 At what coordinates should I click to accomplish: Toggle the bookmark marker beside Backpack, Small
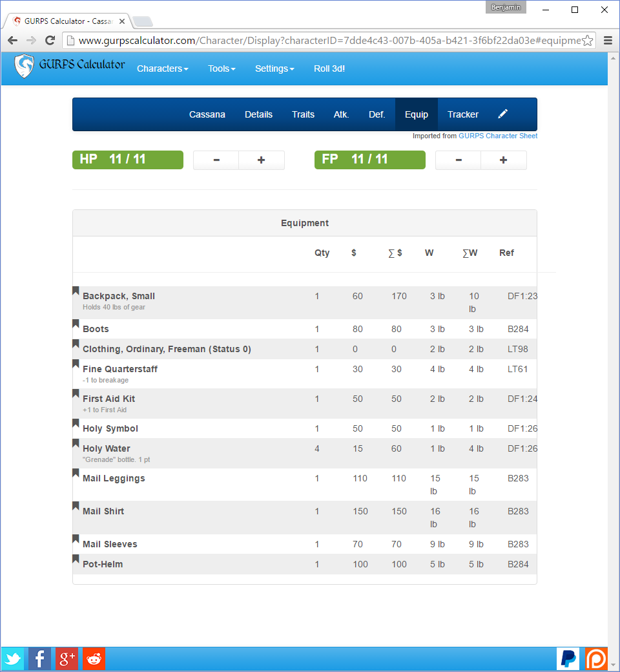pyautogui.click(x=76, y=291)
